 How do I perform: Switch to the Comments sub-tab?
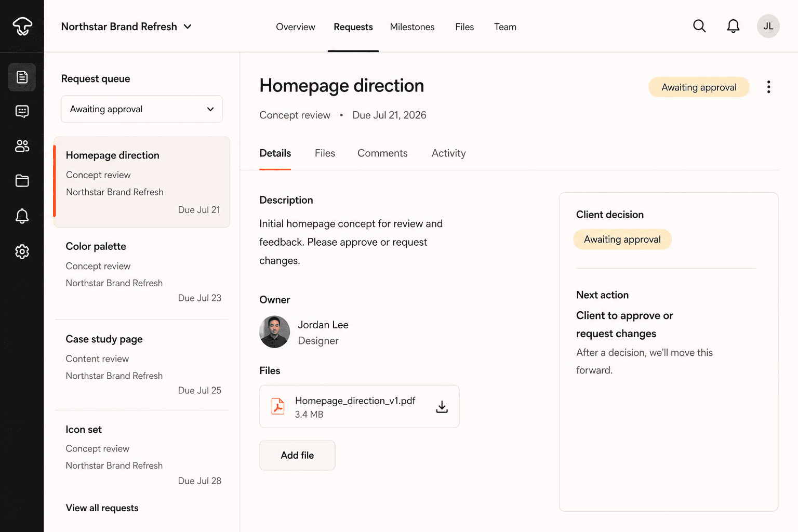coord(382,153)
